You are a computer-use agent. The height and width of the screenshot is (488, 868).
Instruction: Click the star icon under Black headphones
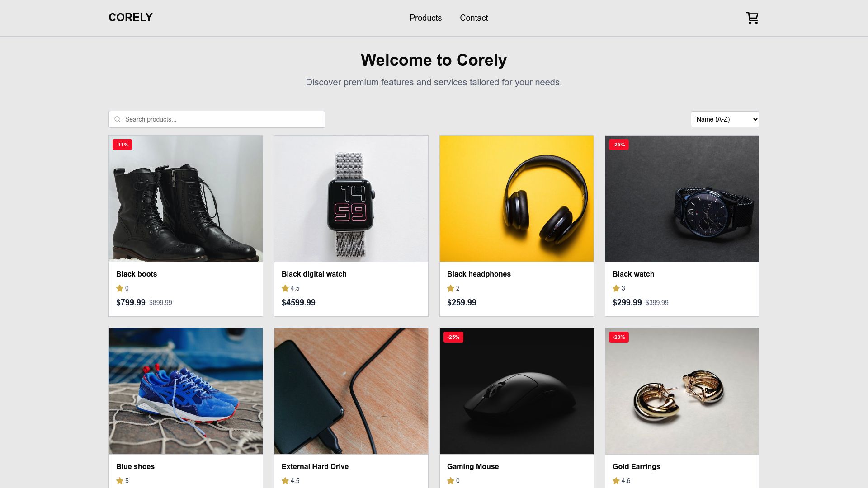[x=451, y=288]
